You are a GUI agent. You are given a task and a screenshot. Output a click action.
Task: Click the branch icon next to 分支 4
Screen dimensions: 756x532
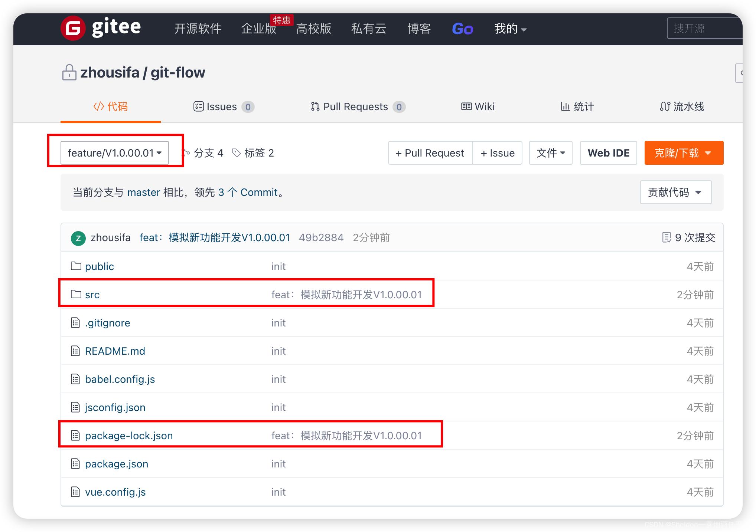coord(186,152)
